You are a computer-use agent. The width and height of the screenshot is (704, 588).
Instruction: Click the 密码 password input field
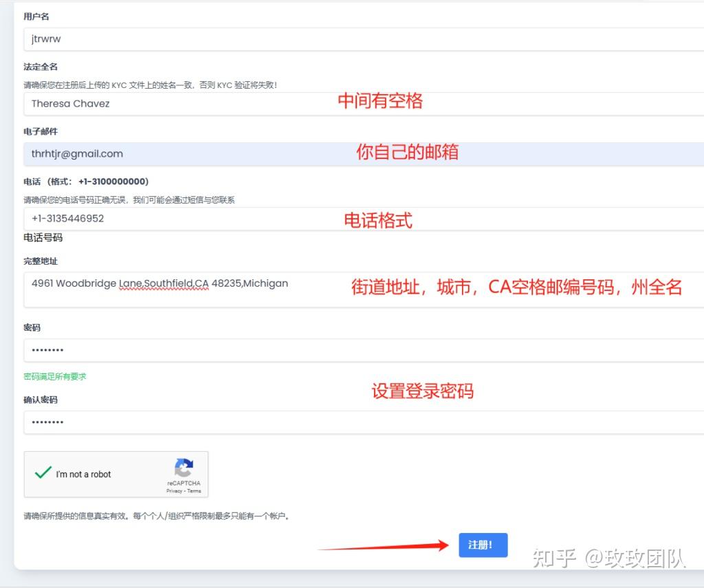pyautogui.click(x=206, y=350)
